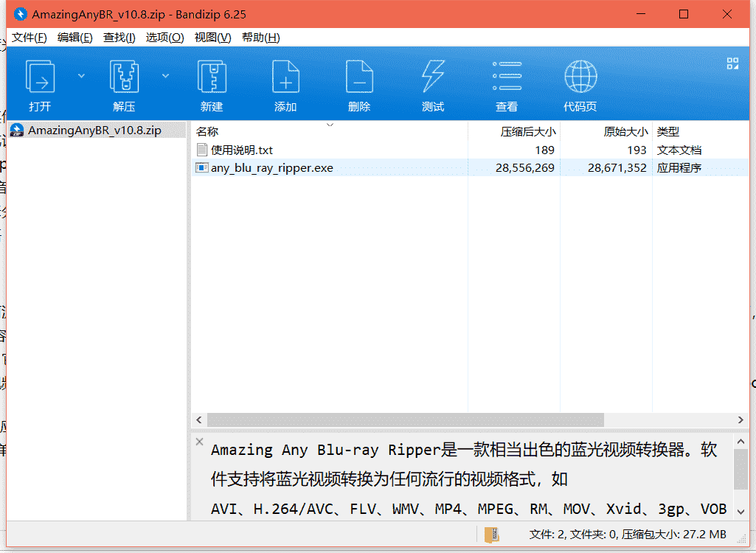Click the status text 文件: 2, 文件夹: 0
Viewport: 756px width, 553px height.
pos(573,534)
